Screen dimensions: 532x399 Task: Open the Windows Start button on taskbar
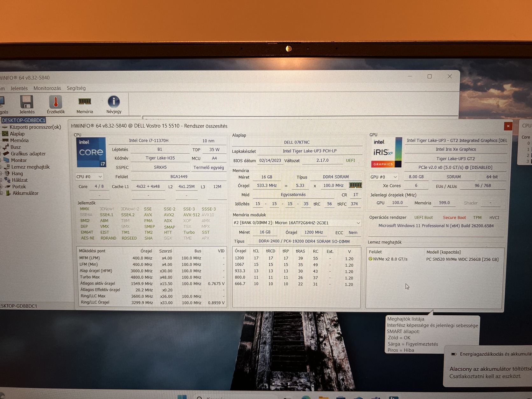point(182,396)
